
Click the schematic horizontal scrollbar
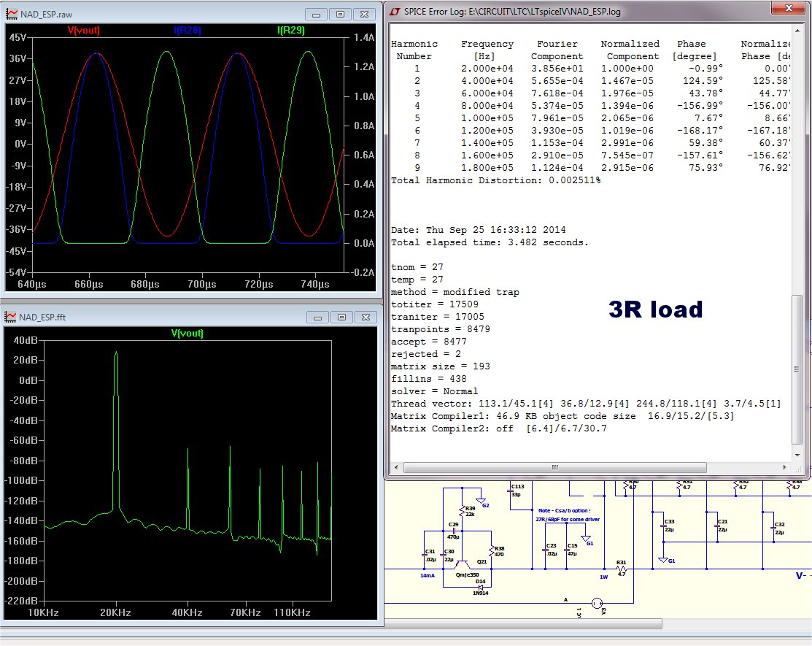[523, 623]
